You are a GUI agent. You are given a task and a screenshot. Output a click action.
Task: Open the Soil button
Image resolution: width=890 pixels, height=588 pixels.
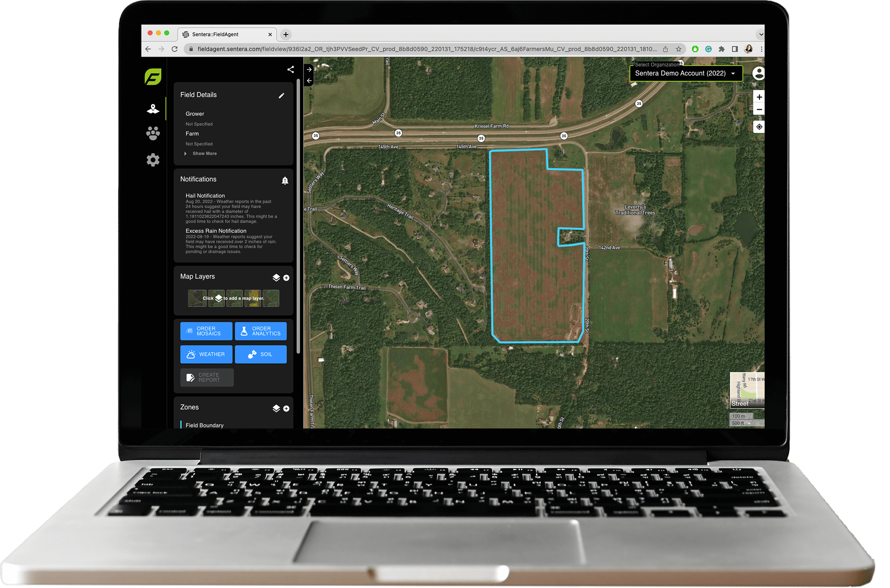click(x=261, y=355)
